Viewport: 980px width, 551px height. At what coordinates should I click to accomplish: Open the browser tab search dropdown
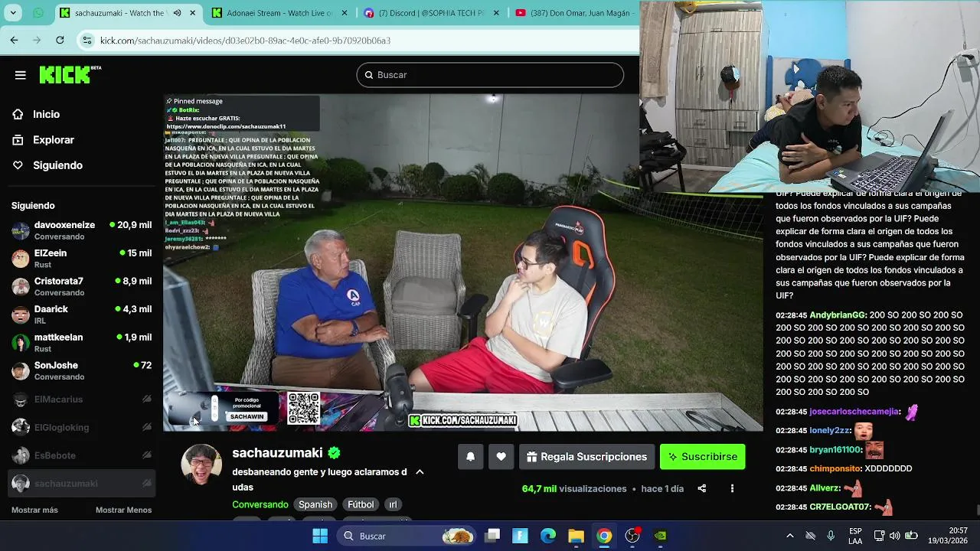pos(14,13)
